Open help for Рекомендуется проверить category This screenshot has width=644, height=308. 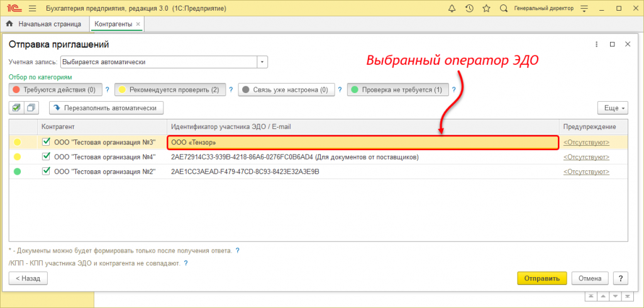(231, 89)
